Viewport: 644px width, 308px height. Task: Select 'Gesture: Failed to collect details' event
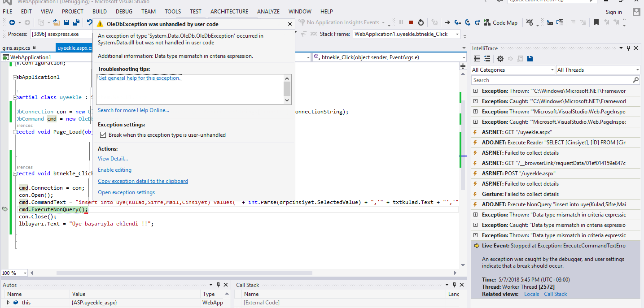coord(556,194)
